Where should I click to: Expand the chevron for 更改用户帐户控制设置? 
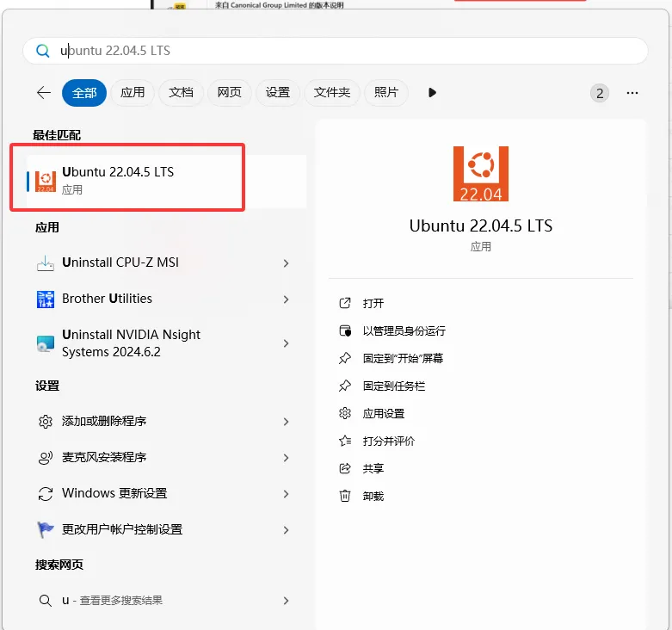tap(286, 530)
